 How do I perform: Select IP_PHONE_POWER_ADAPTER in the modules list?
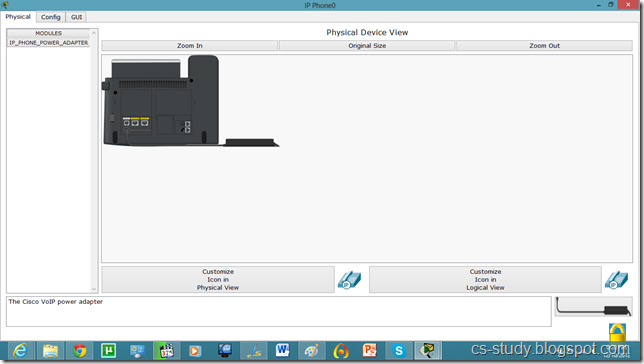(x=48, y=43)
